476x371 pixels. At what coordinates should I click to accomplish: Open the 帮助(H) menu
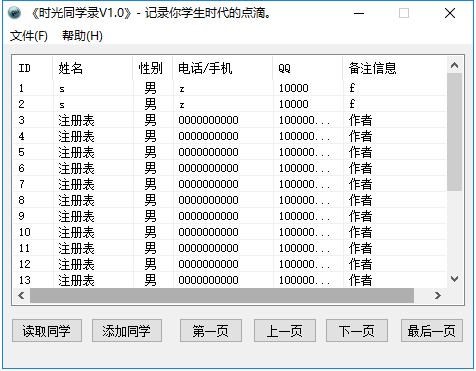[82, 36]
